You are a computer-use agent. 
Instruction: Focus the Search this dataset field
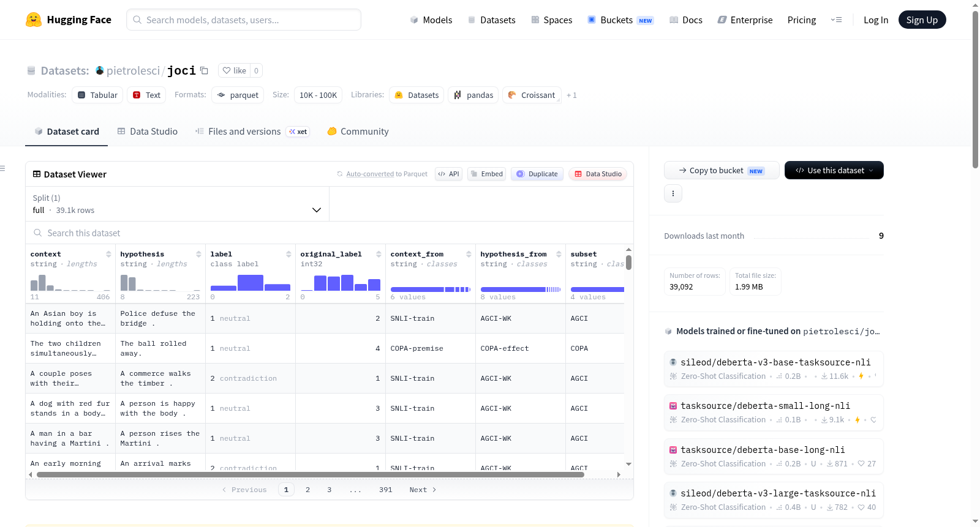tap(330, 233)
